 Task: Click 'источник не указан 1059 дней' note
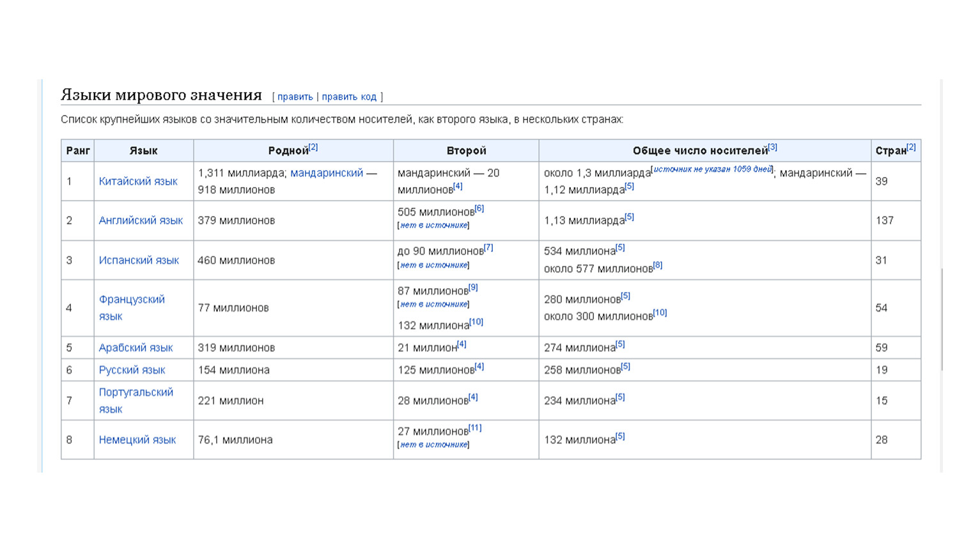(x=713, y=169)
